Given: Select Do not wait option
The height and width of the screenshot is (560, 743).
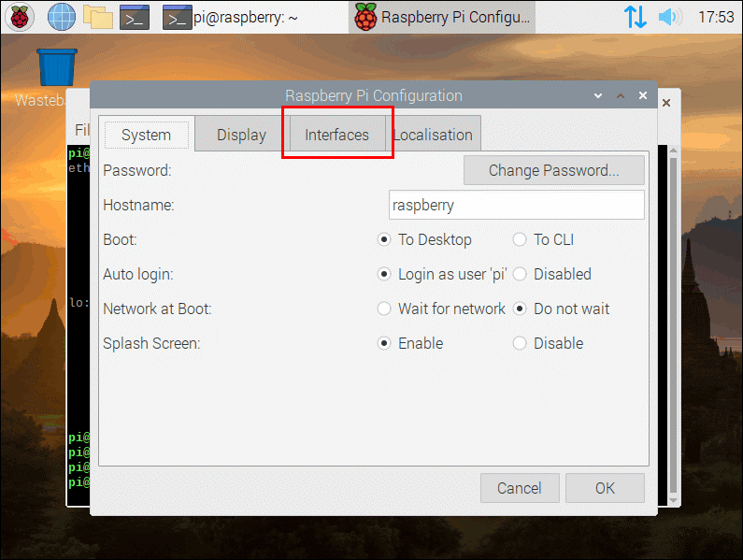Looking at the screenshot, I should 562,309.
